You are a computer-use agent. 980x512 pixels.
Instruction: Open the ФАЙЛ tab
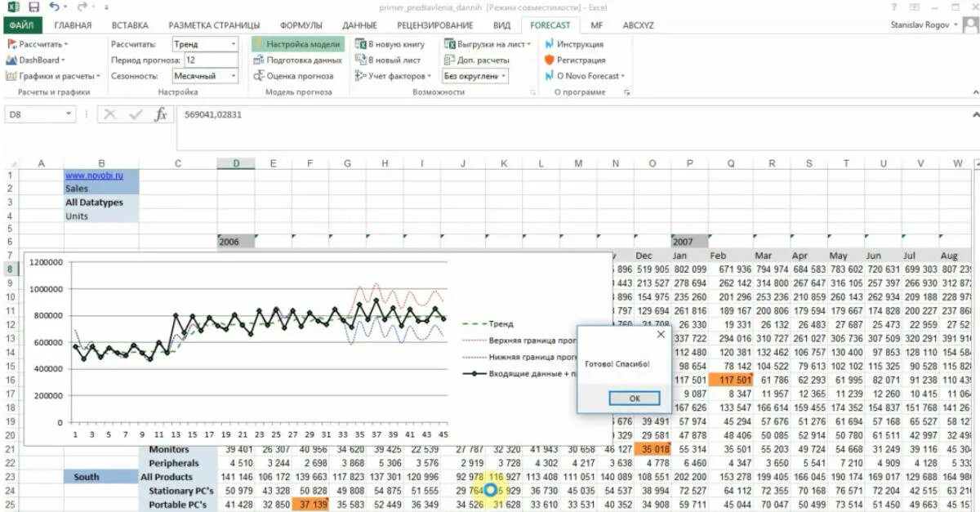point(21,25)
